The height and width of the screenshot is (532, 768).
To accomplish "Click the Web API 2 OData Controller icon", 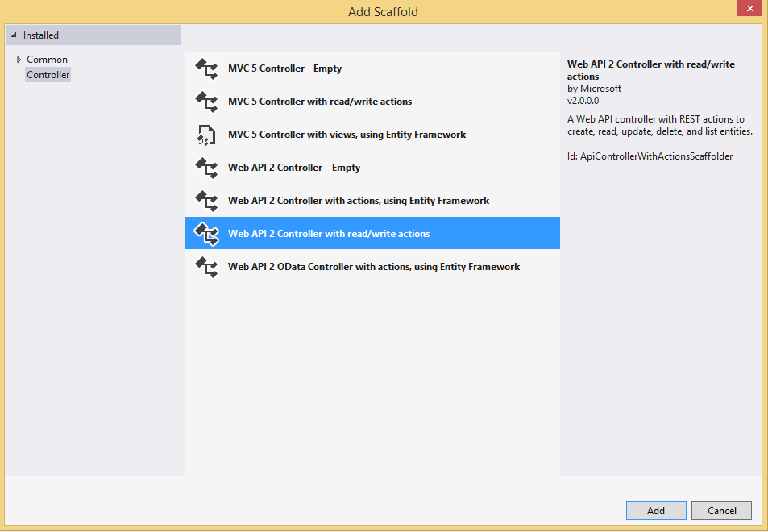I will click(206, 267).
